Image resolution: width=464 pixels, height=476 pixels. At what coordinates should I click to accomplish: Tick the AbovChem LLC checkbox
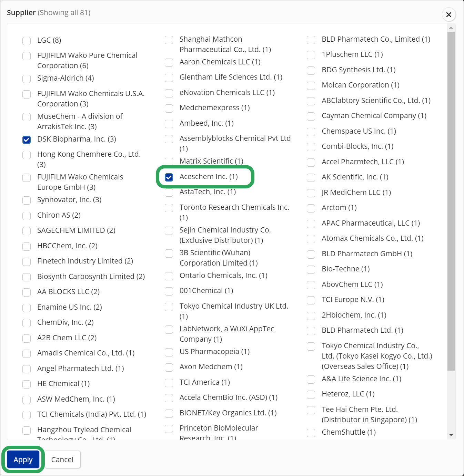(x=311, y=285)
